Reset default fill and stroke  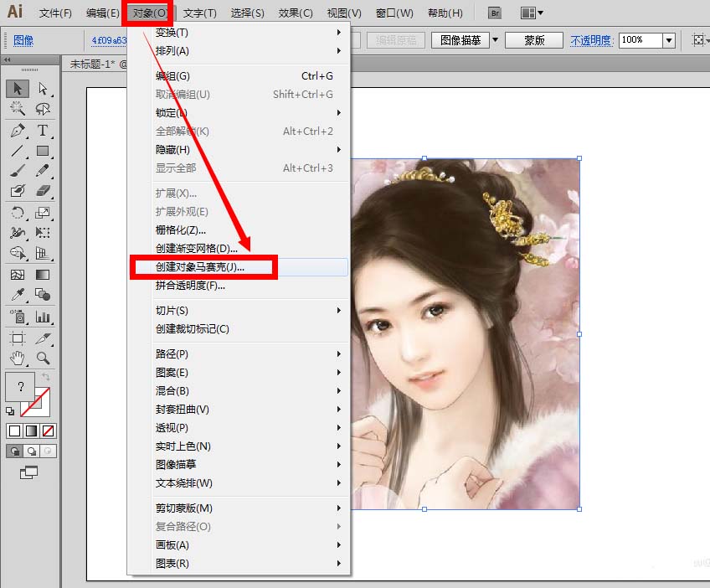(10, 411)
